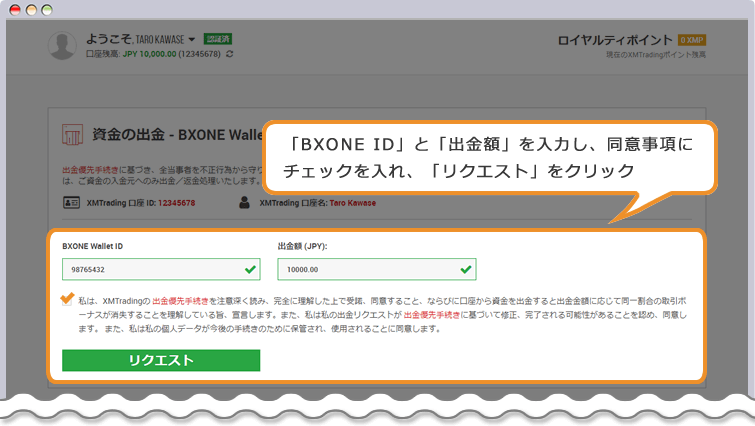This screenshot has height=426, width=755.
Task: Click the green checkmark in amount field
Action: coord(466,270)
